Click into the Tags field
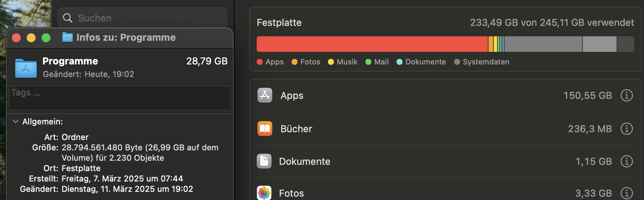644x200 pixels. click(119, 99)
